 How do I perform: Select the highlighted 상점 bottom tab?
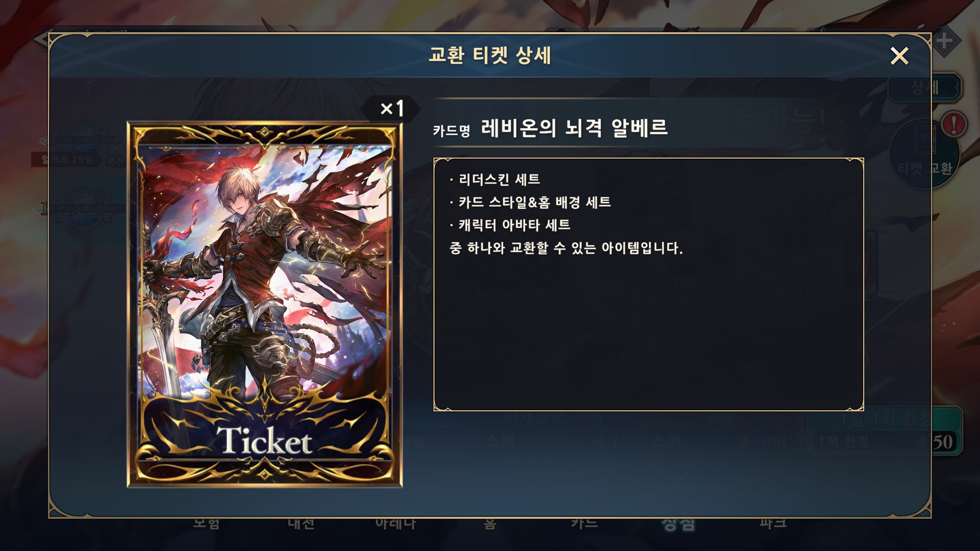pyautogui.click(x=679, y=524)
